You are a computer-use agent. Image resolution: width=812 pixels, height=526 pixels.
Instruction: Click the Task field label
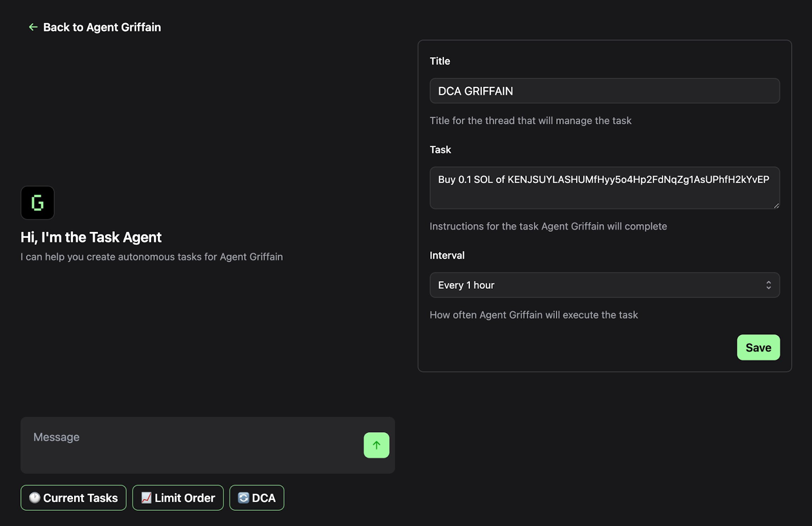[441, 150]
